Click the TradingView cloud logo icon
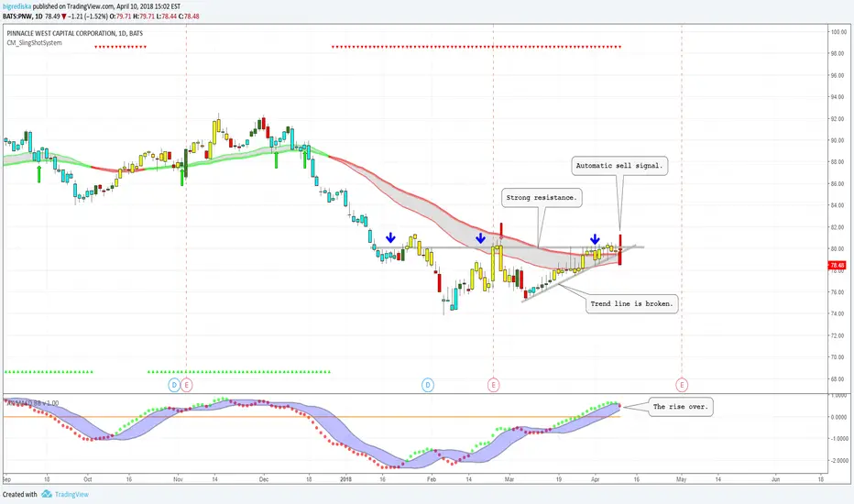The image size is (854, 504). click(47, 494)
